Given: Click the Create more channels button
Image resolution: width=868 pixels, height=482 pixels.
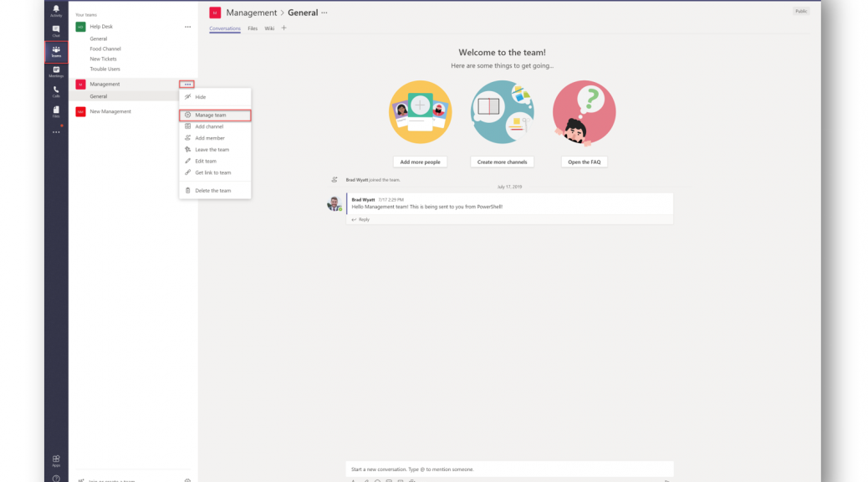Looking at the screenshot, I should tap(502, 162).
